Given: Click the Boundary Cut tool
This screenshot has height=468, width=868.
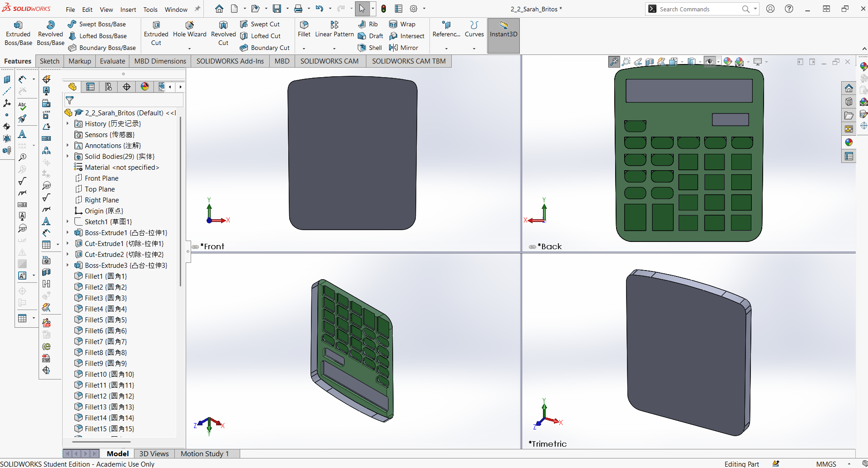Looking at the screenshot, I should pos(265,48).
